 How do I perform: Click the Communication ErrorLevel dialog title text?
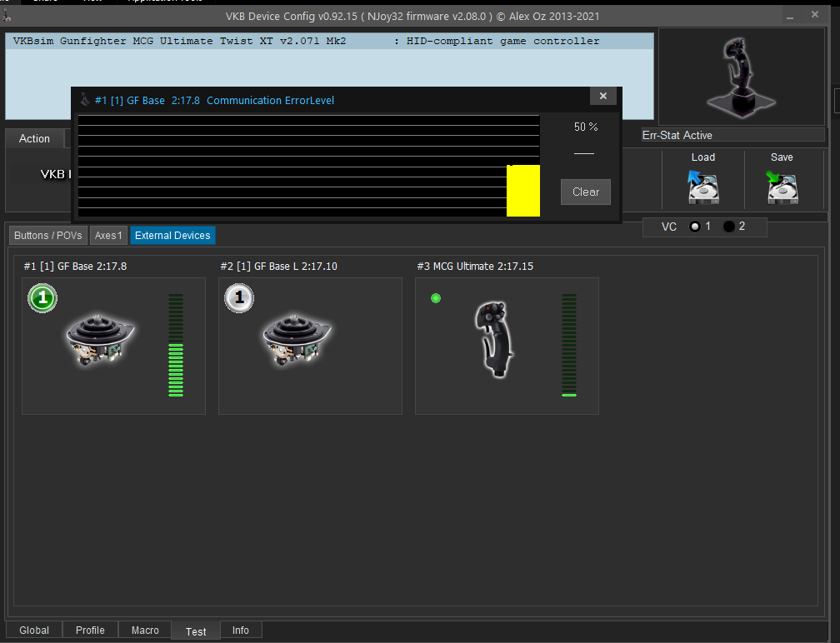(214, 101)
